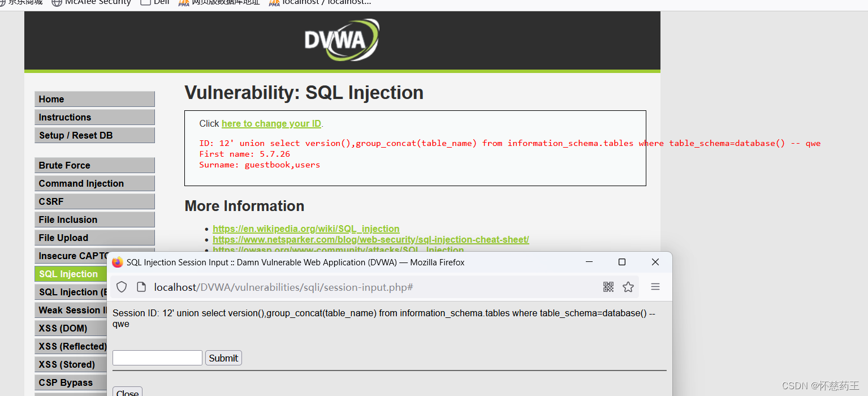The image size is (868, 396).
Task: Open the 网页版数据库地址 bookmark
Action: pos(219,2)
